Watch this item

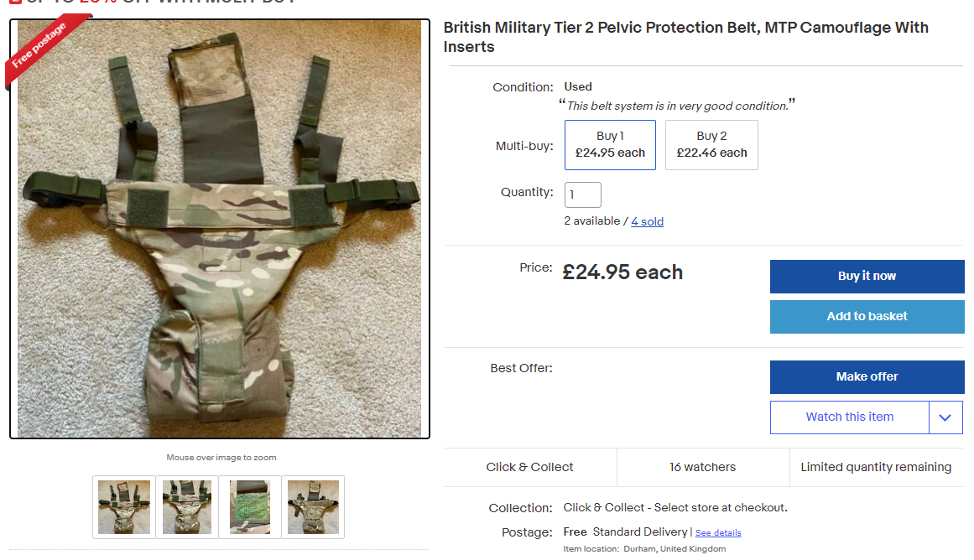[849, 417]
